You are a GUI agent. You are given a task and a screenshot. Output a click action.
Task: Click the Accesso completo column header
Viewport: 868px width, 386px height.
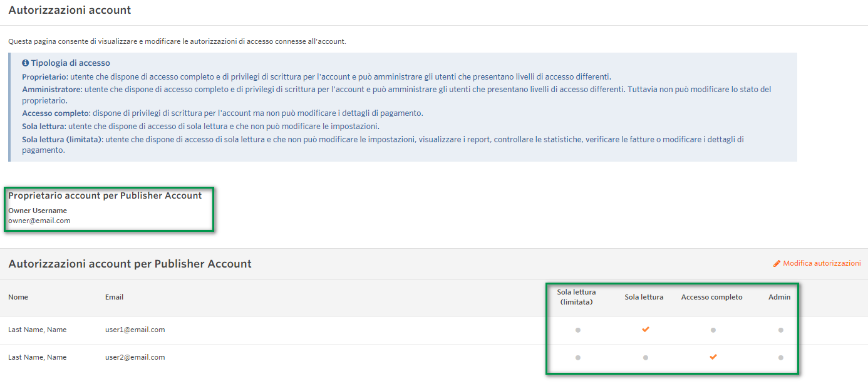point(711,297)
